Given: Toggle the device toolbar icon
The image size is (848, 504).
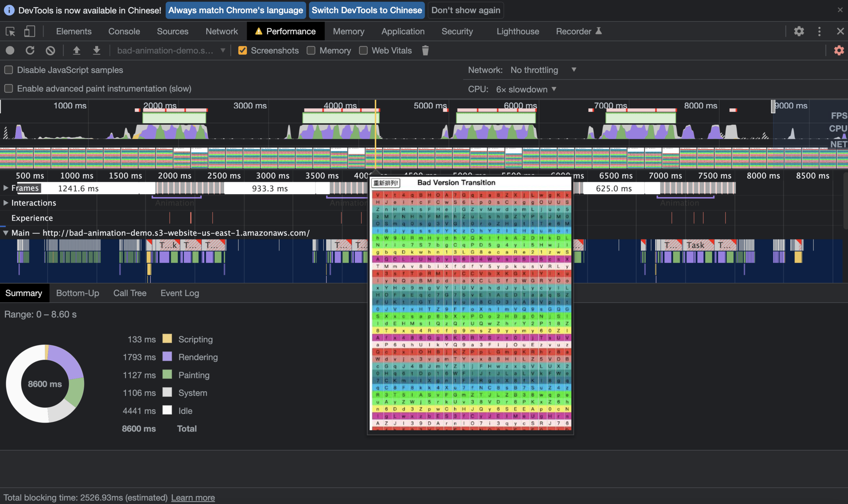Looking at the screenshot, I should (x=29, y=31).
